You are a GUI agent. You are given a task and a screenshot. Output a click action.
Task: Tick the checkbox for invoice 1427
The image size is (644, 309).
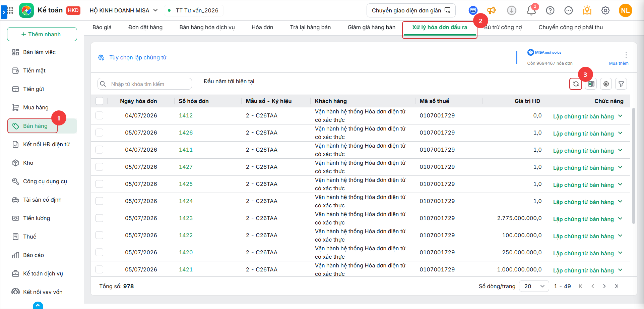[99, 167]
